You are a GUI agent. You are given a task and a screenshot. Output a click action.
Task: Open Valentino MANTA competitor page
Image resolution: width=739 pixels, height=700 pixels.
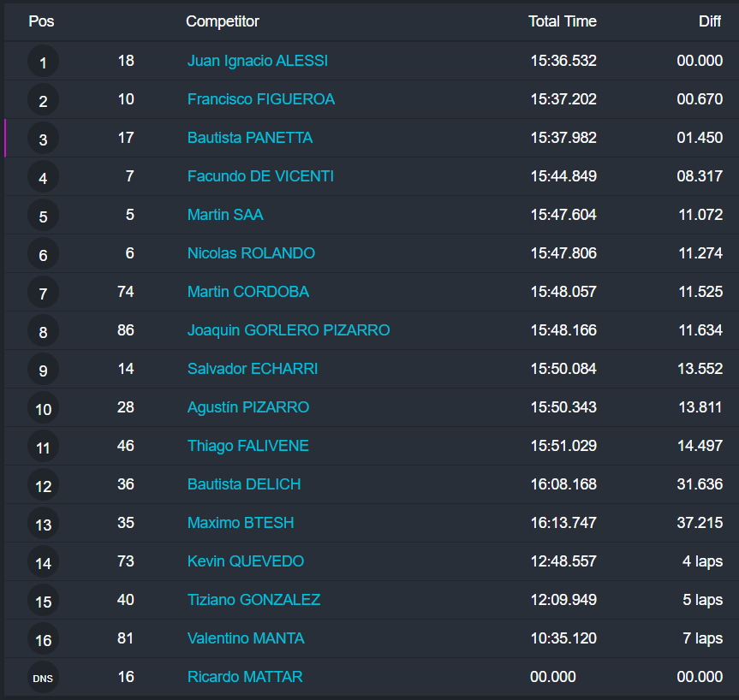point(245,638)
